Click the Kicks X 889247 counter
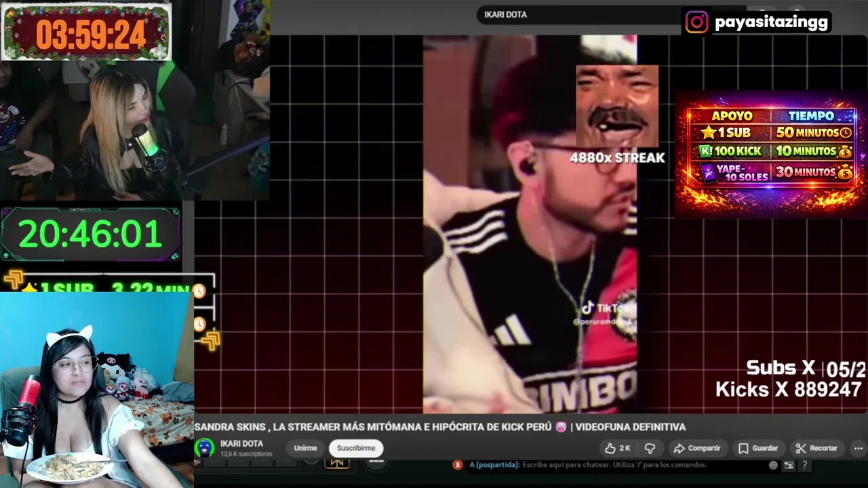This screenshot has width=868, height=488. click(x=789, y=390)
